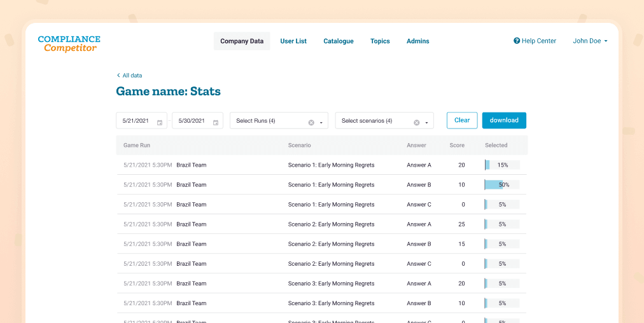Click the 50% selected progress bar
Screen dimensions: 644x323
coord(502,185)
